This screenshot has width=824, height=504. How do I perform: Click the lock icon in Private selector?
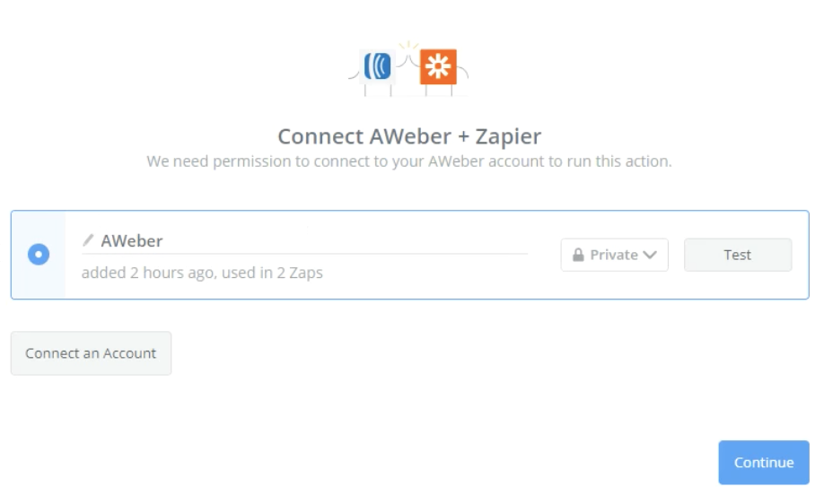coord(578,255)
